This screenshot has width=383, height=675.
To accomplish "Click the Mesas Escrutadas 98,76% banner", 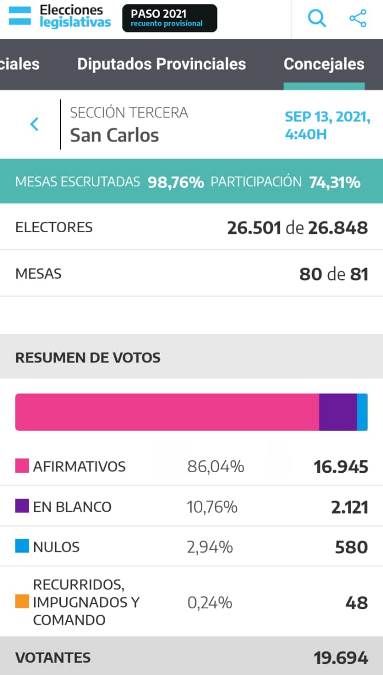I will tap(192, 182).
